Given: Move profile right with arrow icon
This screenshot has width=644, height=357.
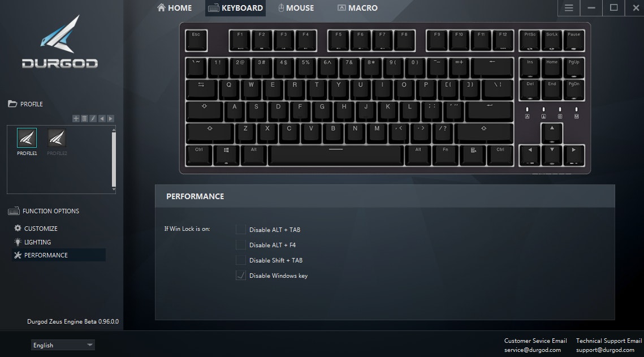Looking at the screenshot, I should (x=110, y=118).
